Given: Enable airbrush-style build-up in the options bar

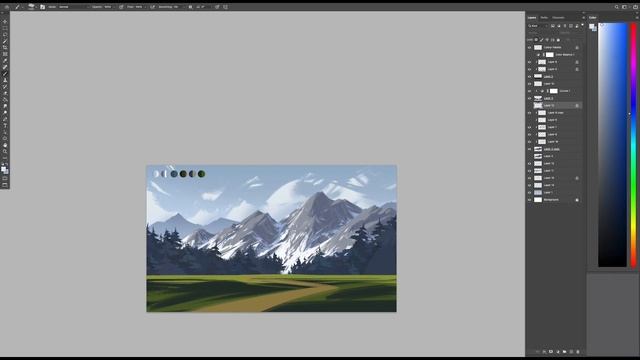Looking at the screenshot, I should [x=153, y=7].
